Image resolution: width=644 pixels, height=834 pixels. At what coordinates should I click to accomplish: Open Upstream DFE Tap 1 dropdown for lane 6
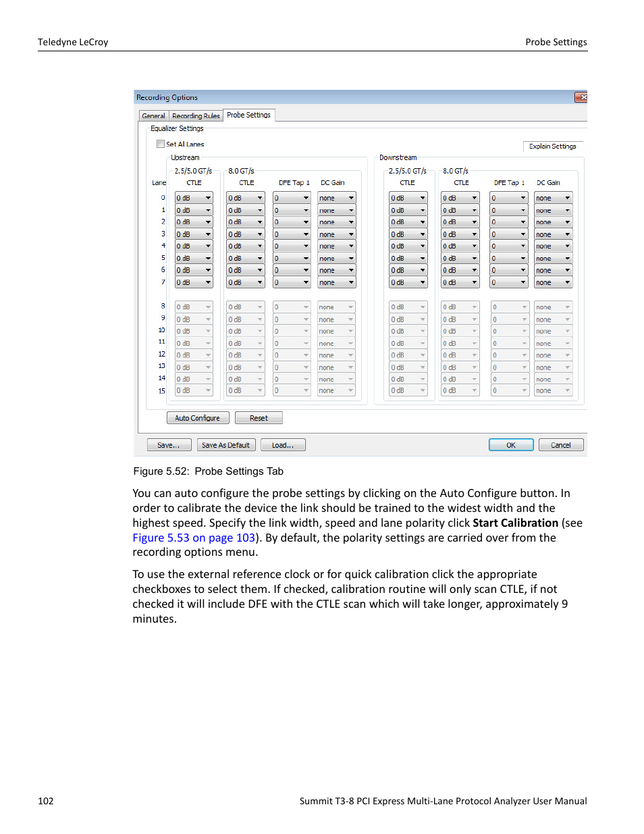point(292,270)
